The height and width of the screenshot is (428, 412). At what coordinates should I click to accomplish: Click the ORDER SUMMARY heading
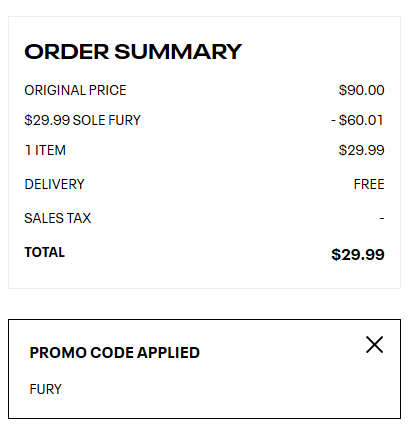pyautogui.click(x=133, y=52)
